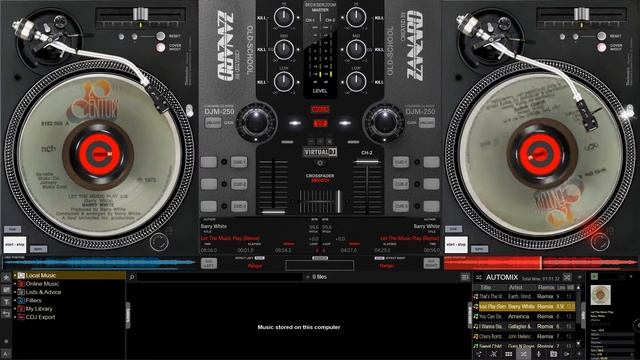Toggle right channel MID kill
The height and width of the screenshot is (360, 640).
click(x=379, y=50)
